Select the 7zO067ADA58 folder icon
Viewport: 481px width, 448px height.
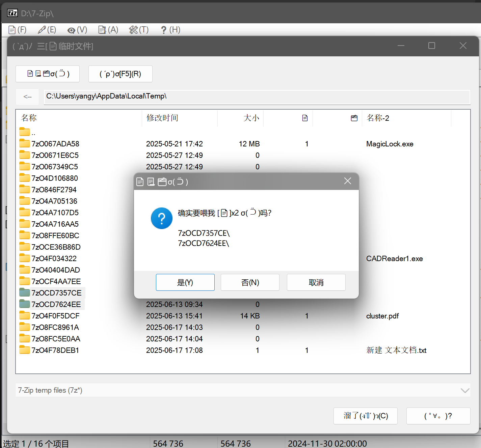(x=24, y=144)
